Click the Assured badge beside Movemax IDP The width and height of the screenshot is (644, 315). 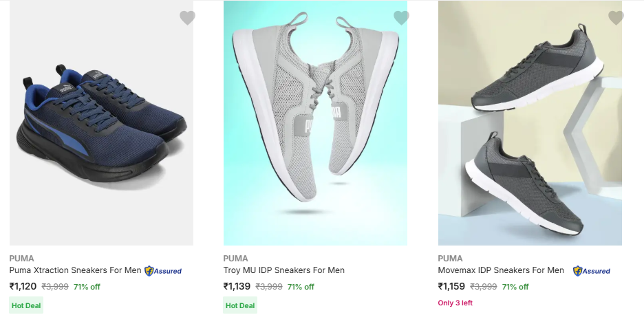pyautogui.click(x=592, y=271)
